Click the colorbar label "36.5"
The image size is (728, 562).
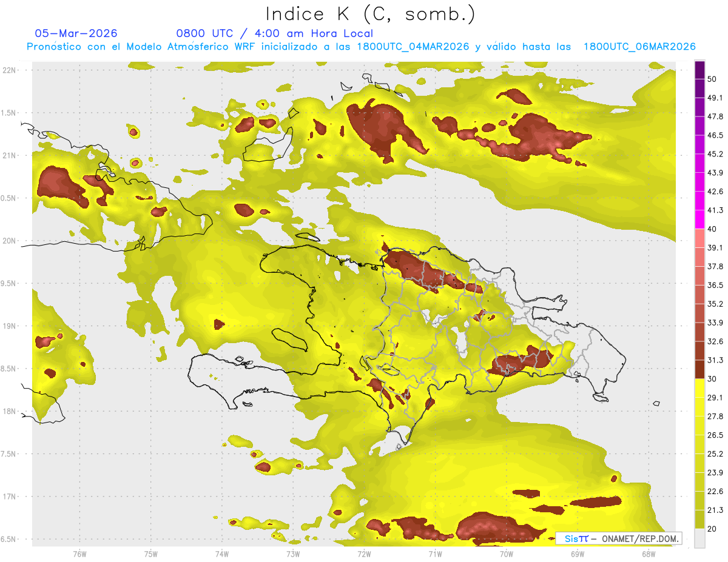[715, 285]
